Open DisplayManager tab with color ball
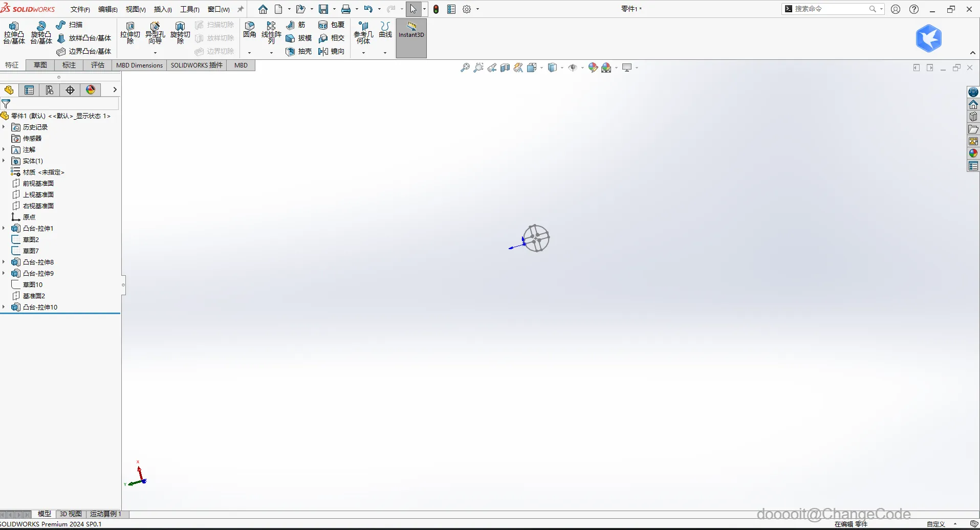The image size is (980, 530). pos(91,90)
